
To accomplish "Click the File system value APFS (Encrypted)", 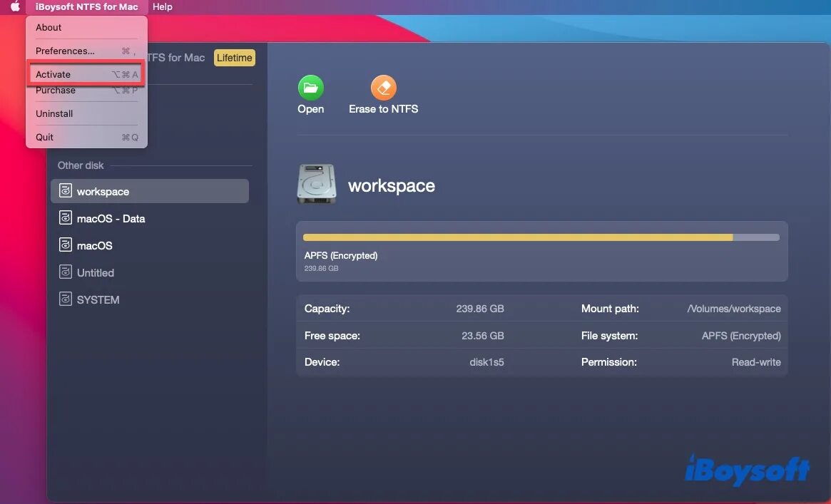I will tap(741, 336).
